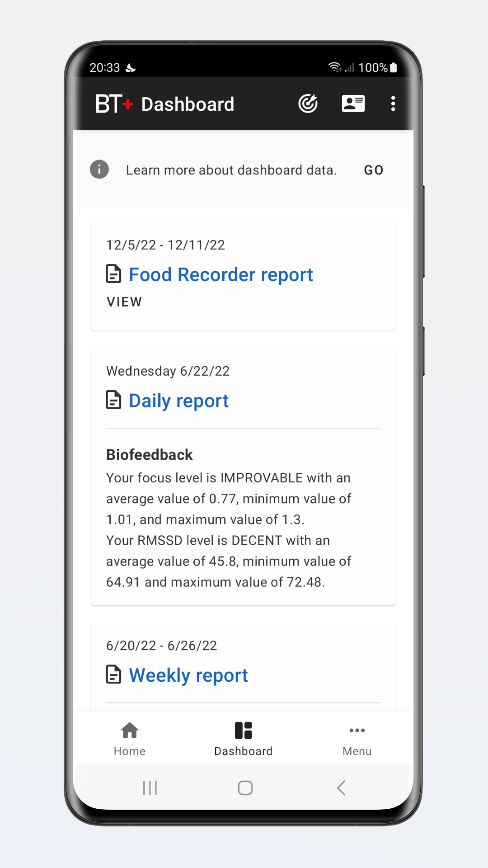Tap the Android recent apps button

(x=150, y=788)
